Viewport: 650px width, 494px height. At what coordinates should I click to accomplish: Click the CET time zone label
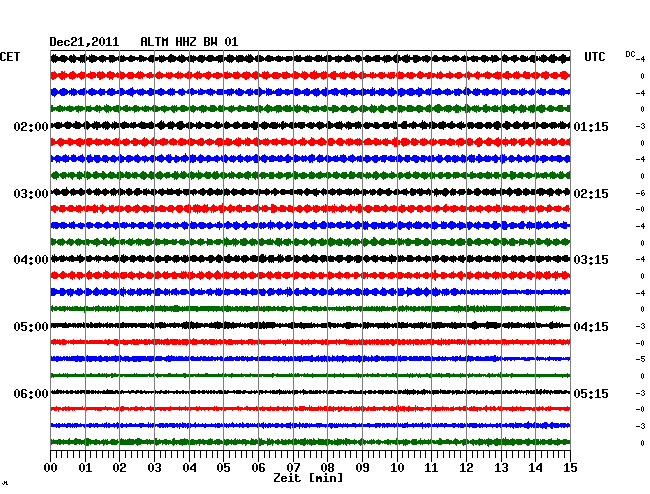click(10, 57)
